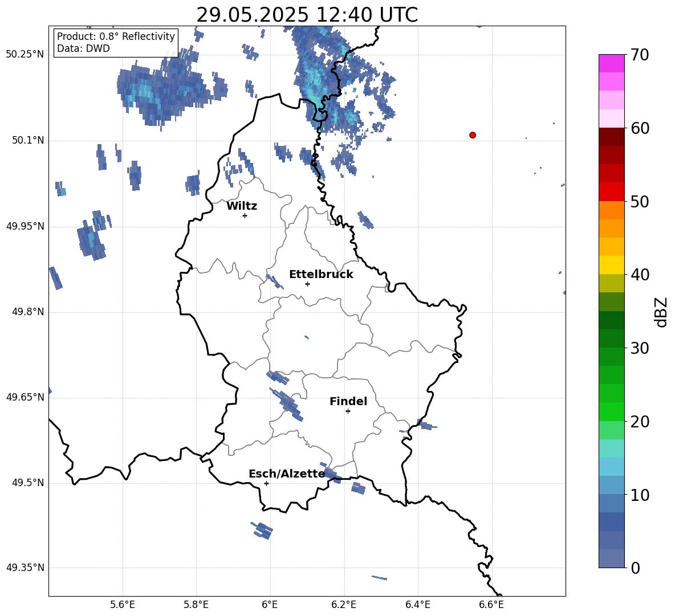Click the 60 colorbar tick label

tap(639, 128)
